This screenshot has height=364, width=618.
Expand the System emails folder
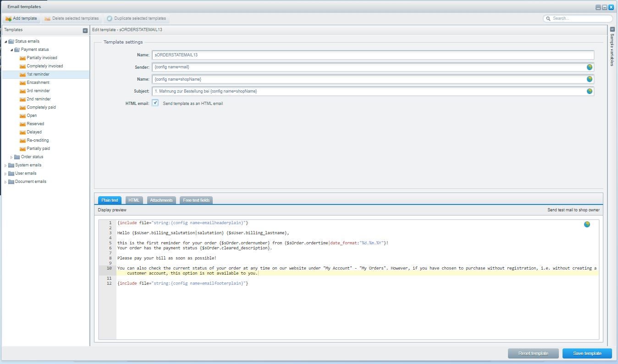(6, 165)
